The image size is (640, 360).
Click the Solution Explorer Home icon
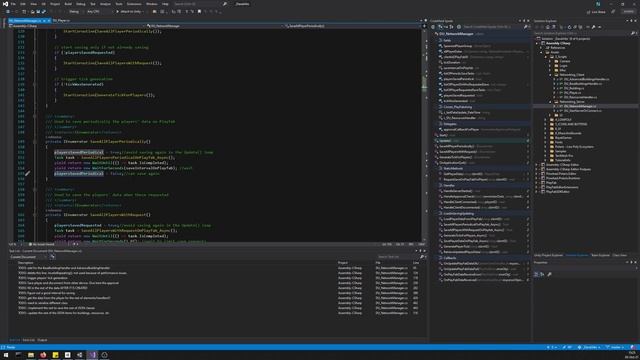point(548,27)
